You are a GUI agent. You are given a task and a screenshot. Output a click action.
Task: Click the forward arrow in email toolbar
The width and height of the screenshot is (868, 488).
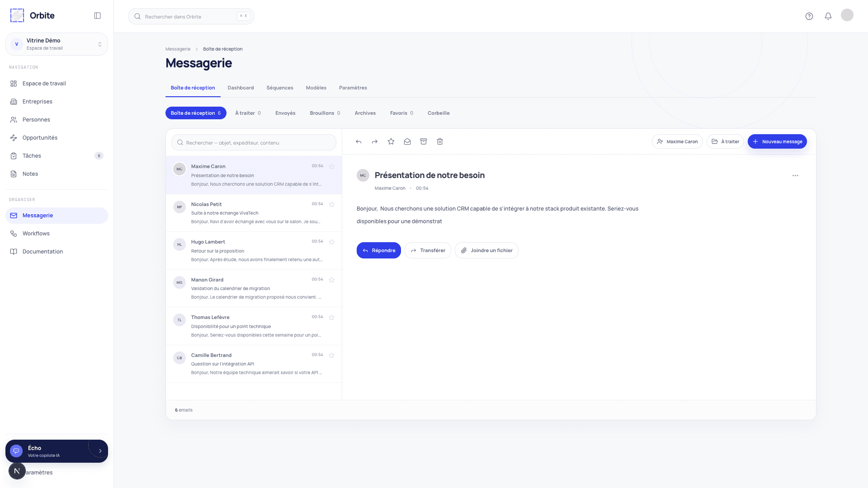(375, 141)
